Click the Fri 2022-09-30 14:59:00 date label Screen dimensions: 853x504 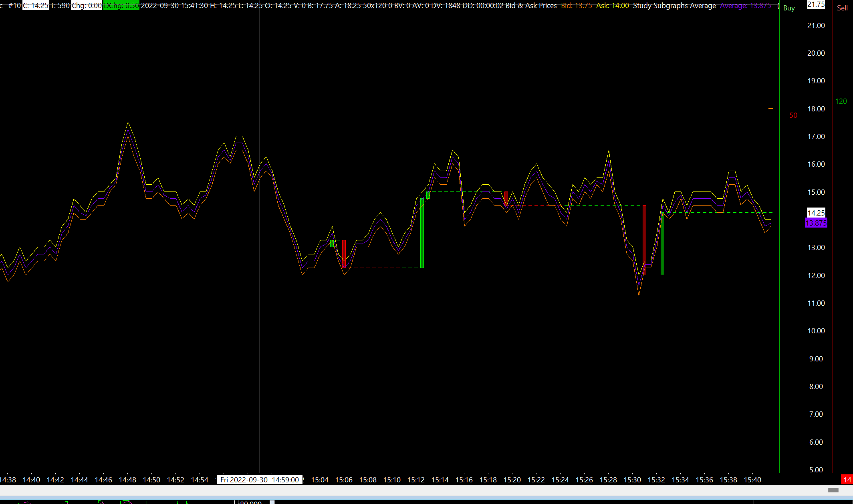point(260,480)
